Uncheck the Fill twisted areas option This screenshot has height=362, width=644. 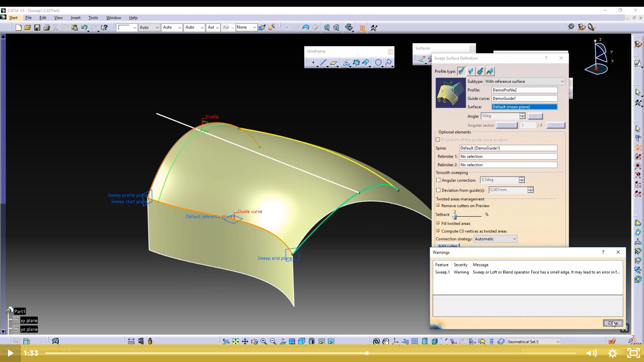click(x=438, y=223)
